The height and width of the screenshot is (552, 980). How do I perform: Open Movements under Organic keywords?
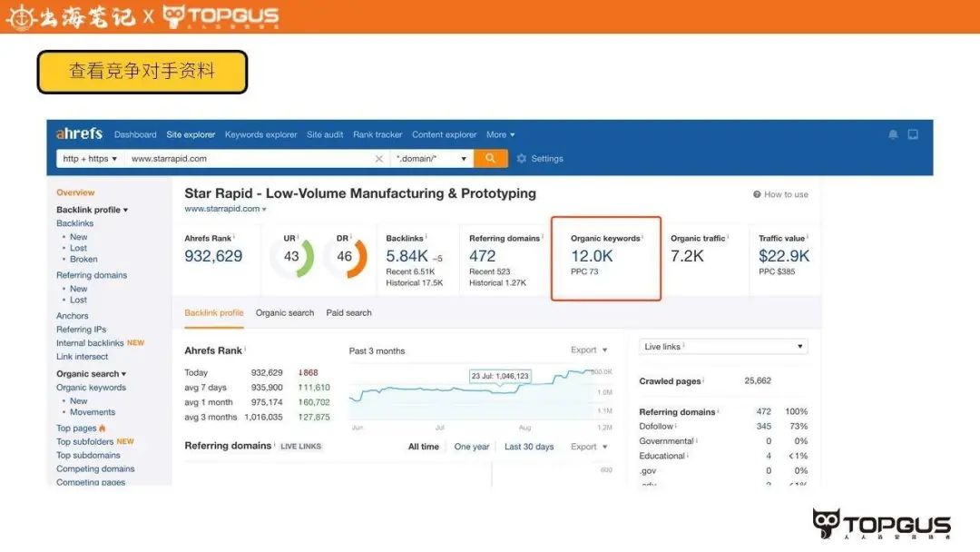click(93, 412)
